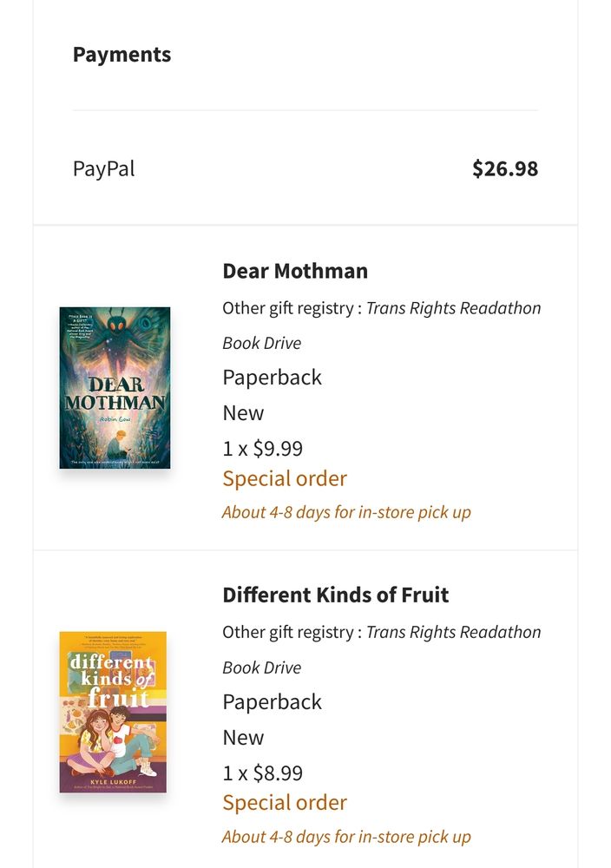Open the Dear Mothman book cover thumbnail

coord(115,387)
